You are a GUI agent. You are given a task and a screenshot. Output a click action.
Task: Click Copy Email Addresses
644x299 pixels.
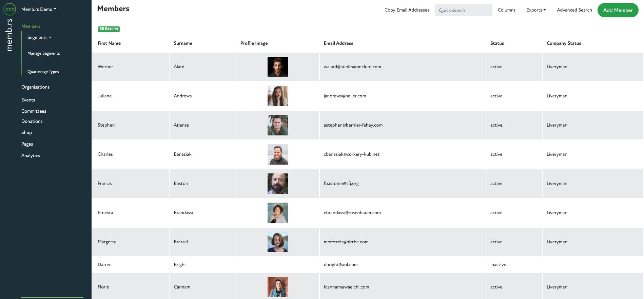click(x=407, y=10)
